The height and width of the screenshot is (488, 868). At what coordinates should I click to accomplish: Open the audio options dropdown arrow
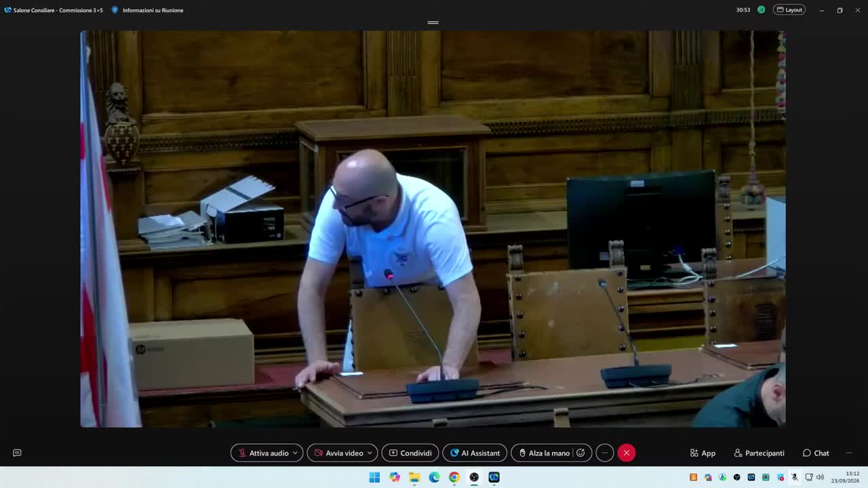click(295, 453)
